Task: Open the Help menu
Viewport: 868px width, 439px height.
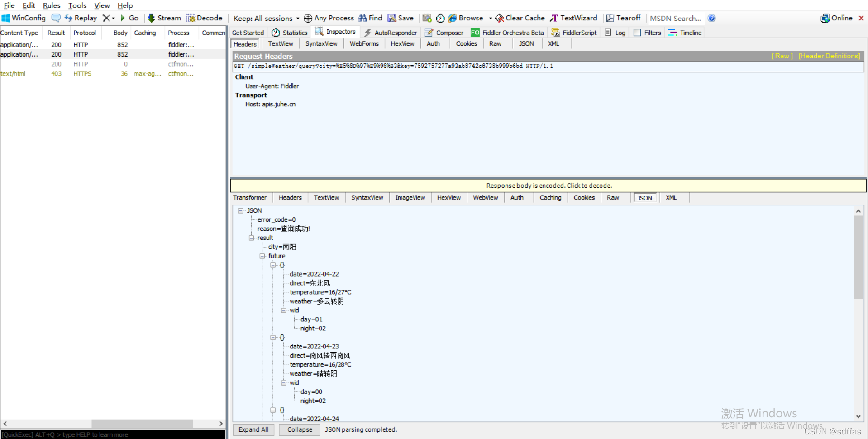Action: [125, 5]
